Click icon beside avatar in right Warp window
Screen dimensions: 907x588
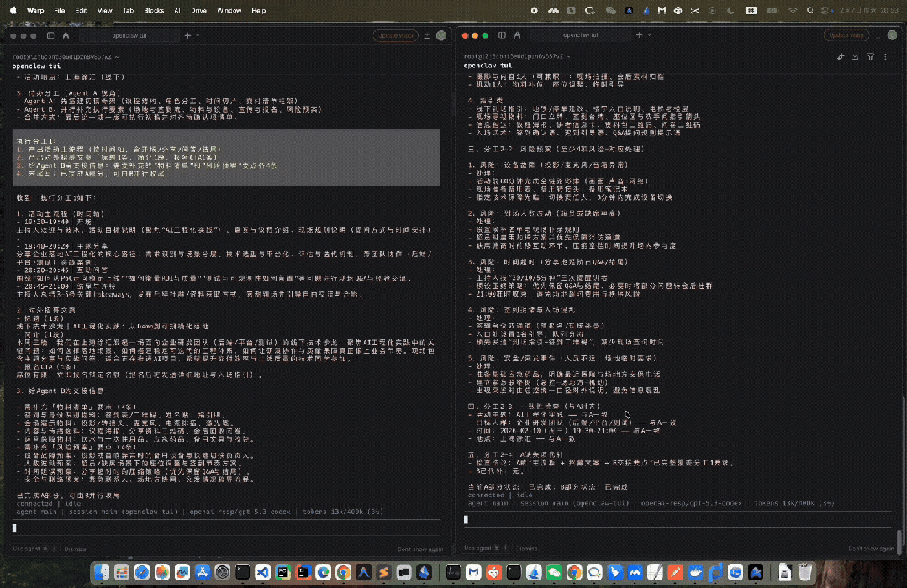pos(878,35)
